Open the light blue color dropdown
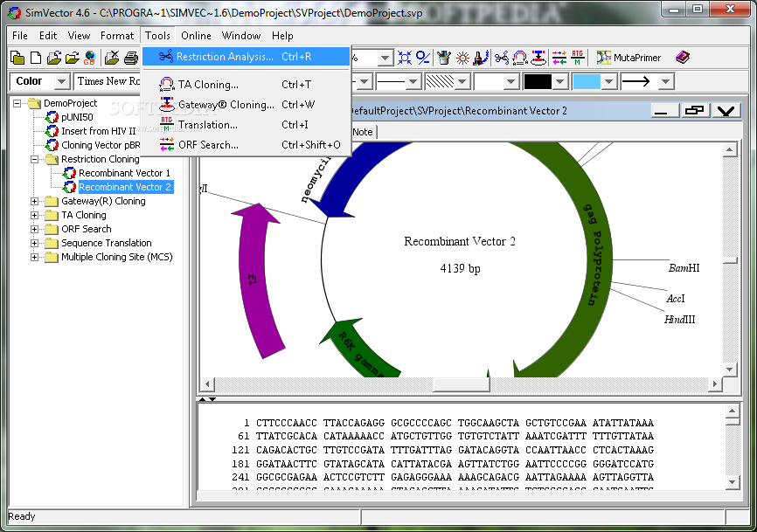Screen dimensions: 757x532 click(x=608, y=81)
